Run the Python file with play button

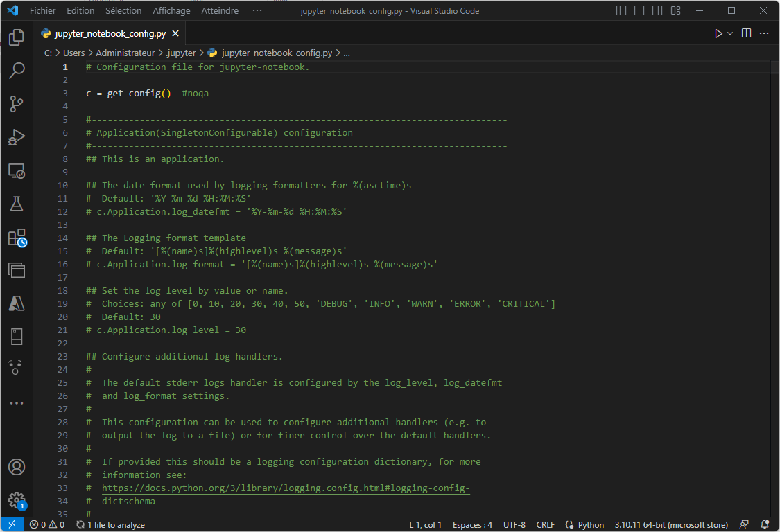pos(718,33)
